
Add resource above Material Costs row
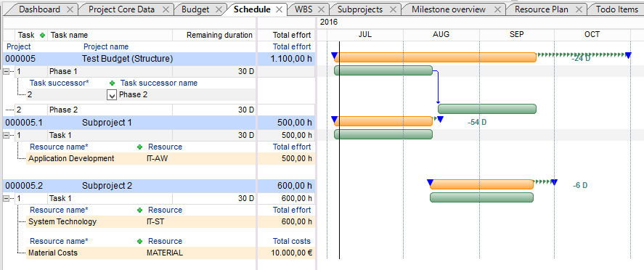tap(139, 241)
